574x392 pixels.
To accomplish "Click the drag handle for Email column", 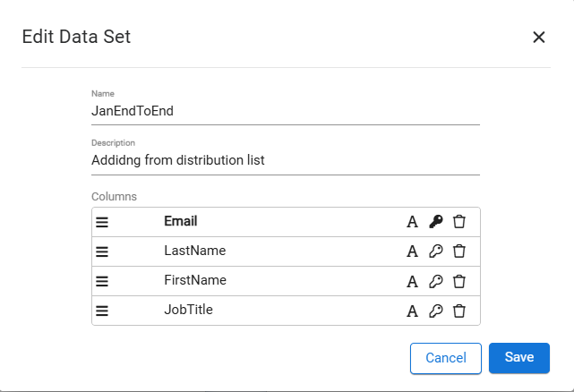I will coord(102,222).
